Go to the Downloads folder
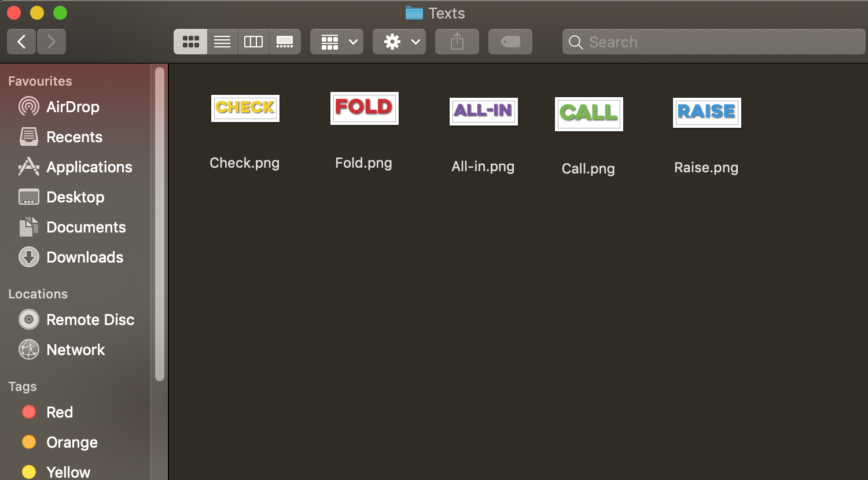This screenshot has width=868, height=480. (84, 257)
